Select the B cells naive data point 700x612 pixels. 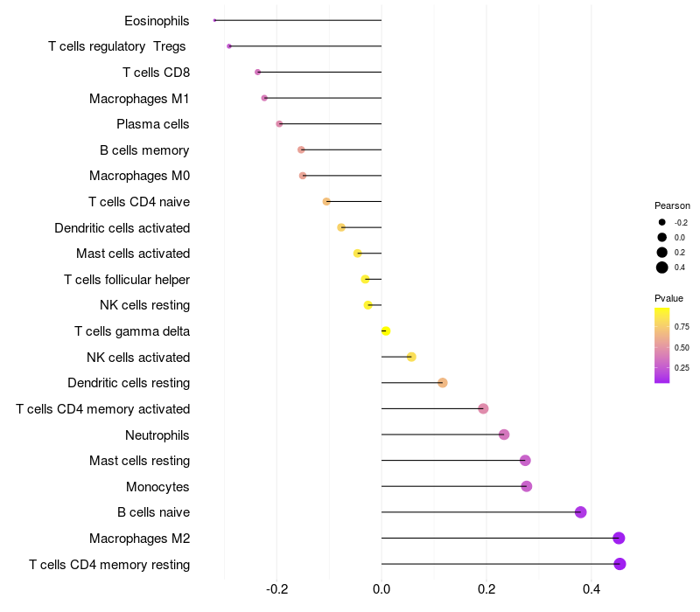tap(580, 512)
